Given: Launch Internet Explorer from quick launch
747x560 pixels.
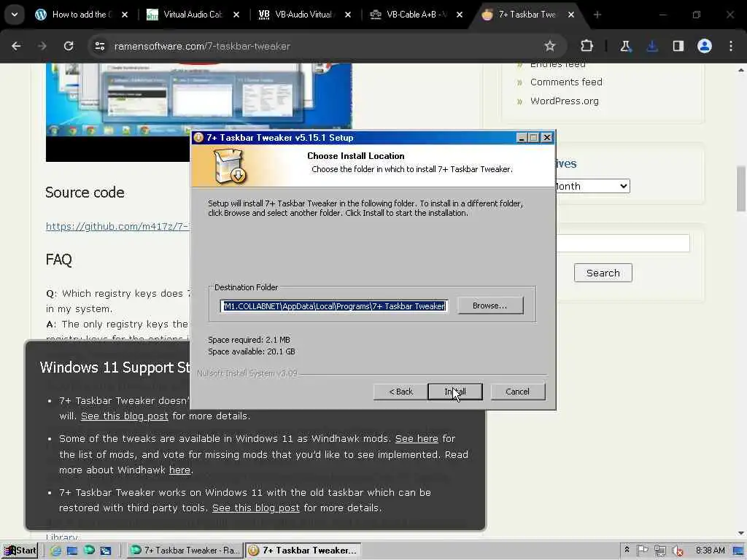Looking at the screenshot, I should point(55,551).
